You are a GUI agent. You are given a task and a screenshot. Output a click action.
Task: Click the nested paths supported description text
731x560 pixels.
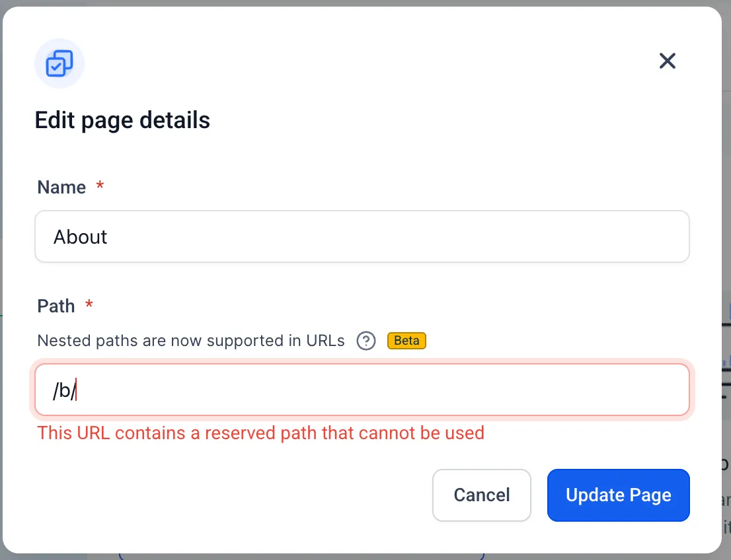190,341
